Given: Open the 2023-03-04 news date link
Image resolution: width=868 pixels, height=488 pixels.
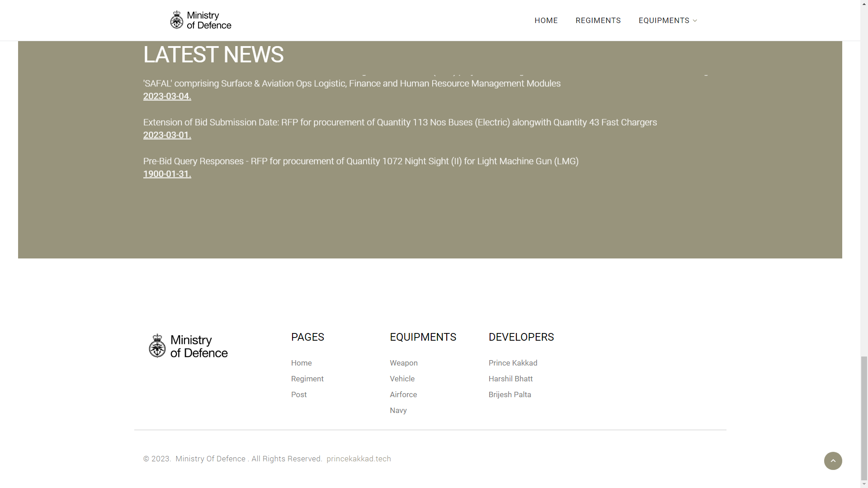Looking at the screenshot, I should (x=166, y=96).
